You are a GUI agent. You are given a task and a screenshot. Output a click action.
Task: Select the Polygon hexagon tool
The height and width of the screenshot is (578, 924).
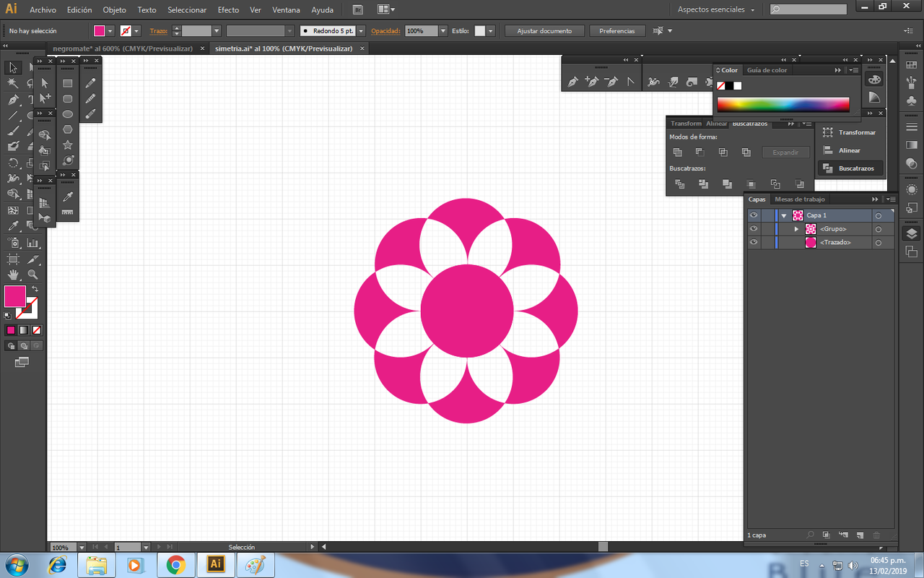click(68, 130)
